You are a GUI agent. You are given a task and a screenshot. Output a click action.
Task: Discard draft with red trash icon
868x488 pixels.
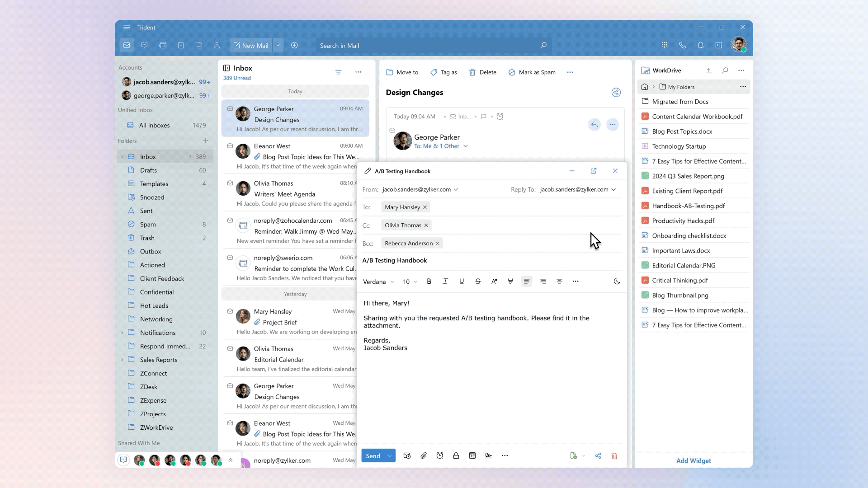[614, 455]
